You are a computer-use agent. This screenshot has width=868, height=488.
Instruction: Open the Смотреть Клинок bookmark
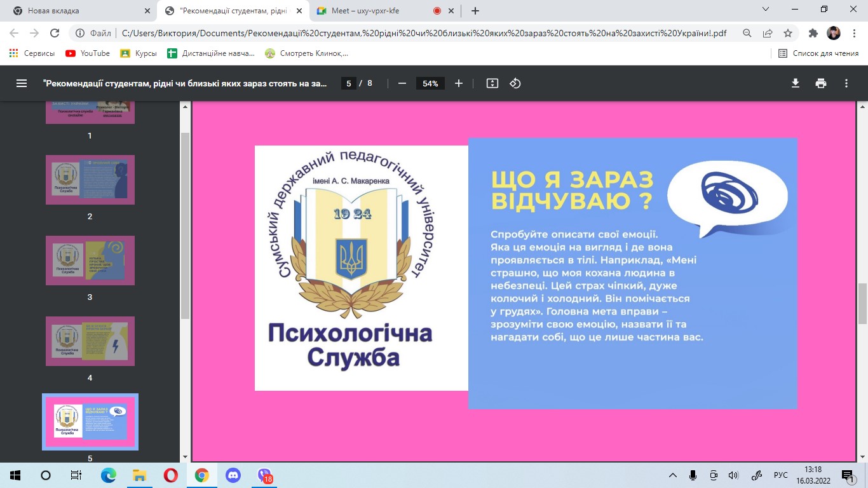tap(307, 53)
